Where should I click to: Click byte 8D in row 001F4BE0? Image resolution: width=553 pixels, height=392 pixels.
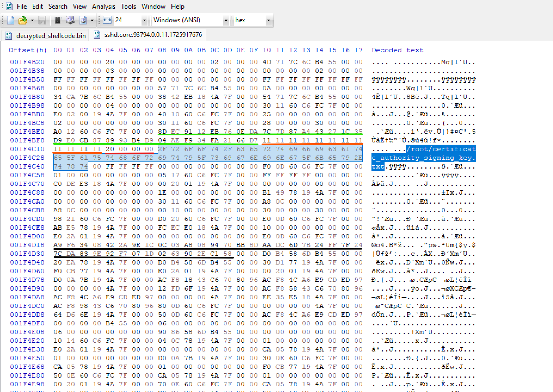tap(162, 132)
